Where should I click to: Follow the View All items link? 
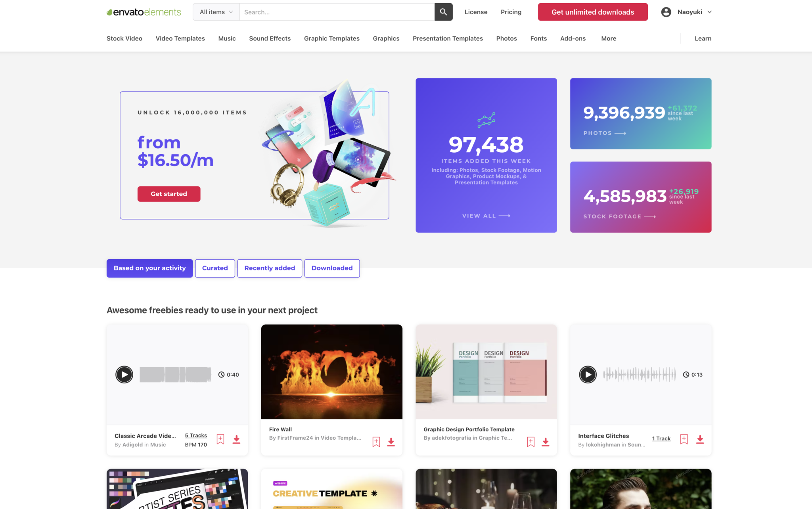[x=486, y=216]
